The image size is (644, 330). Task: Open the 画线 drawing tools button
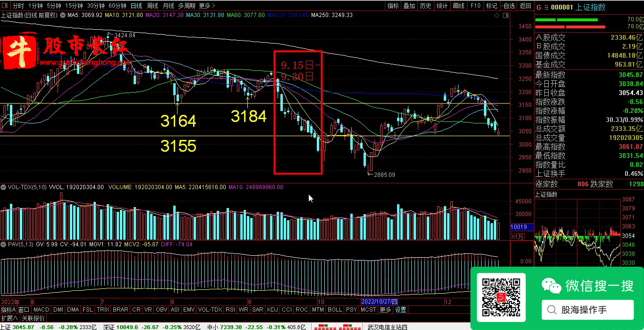(x=459, y=6)
